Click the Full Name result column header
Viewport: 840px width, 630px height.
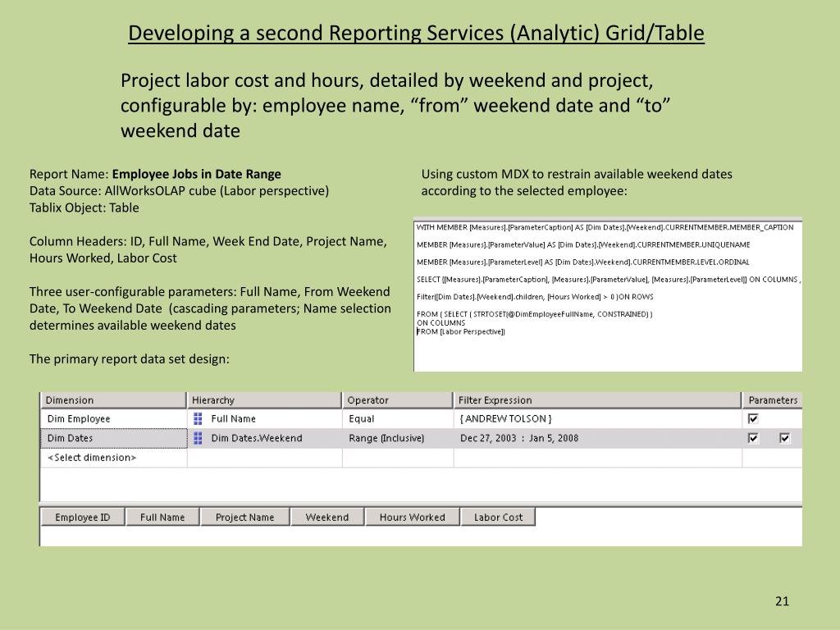coord(162,517)
